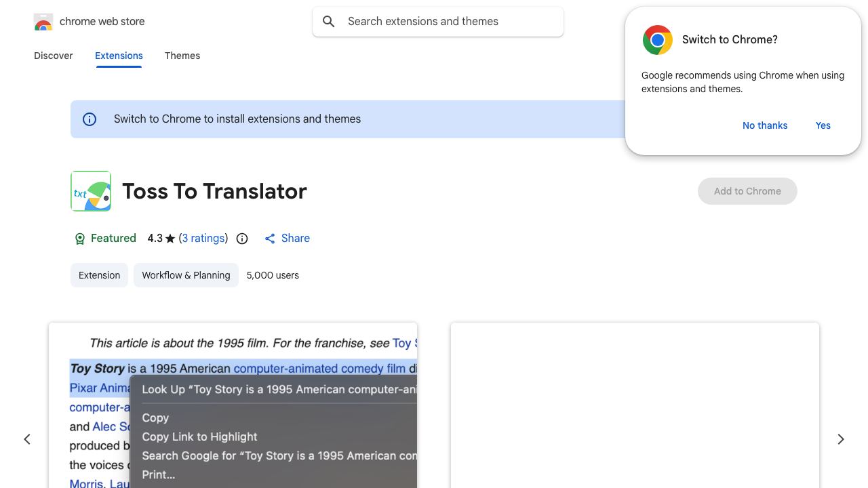Click the Search extensions and themes field
868x488 pixels.
pyautogui.click(x=438, y=22)
